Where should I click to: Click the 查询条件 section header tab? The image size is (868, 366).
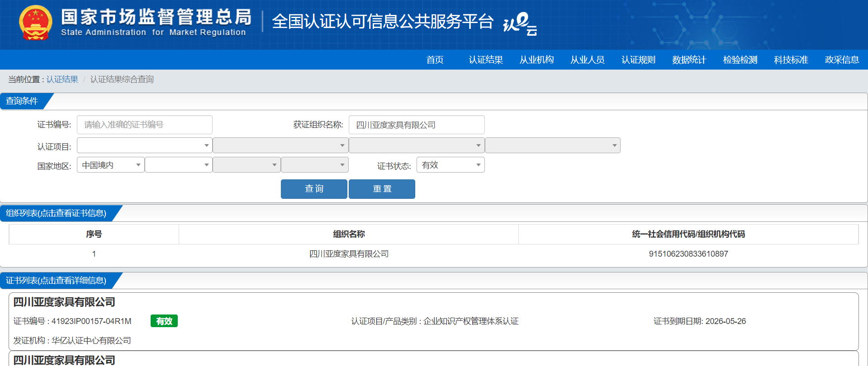[x=23, y=101]
